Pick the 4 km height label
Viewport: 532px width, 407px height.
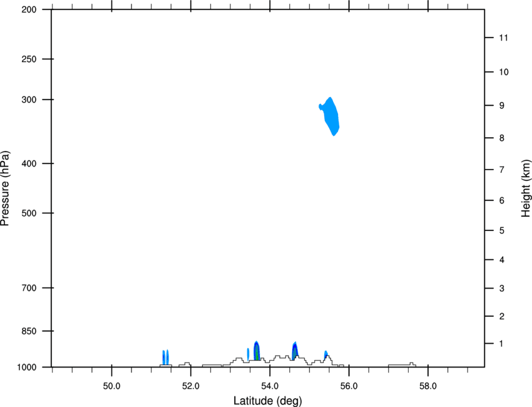tap(502, 260)
